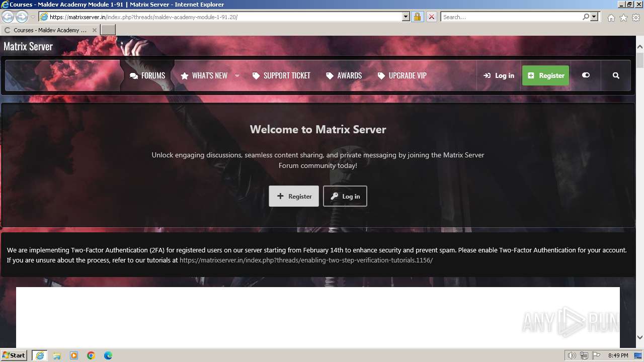Stop loading with the red X button
The height and width of the screenshot is (362, 644).
431,17
